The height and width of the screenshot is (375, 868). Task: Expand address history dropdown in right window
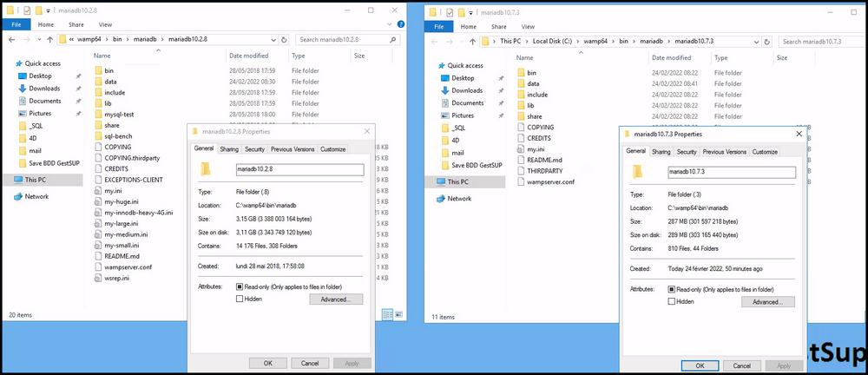757,42
